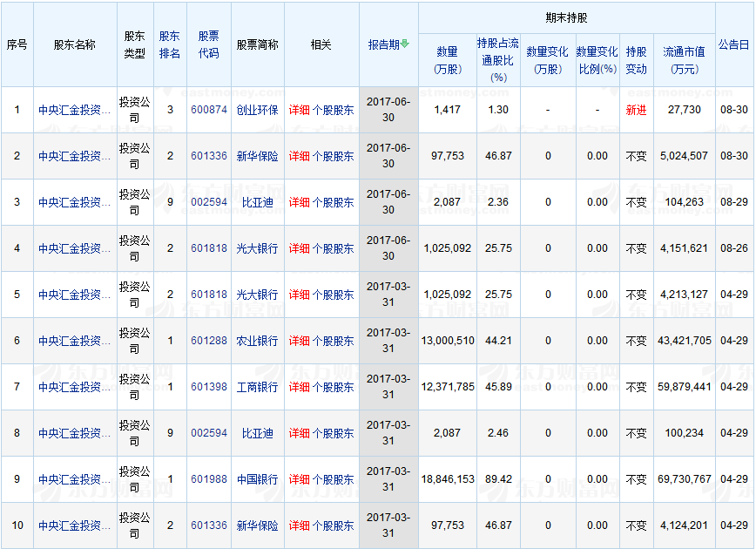Sort by 数量变化(万股) header
756x549 pixels.
pos(548,60)
